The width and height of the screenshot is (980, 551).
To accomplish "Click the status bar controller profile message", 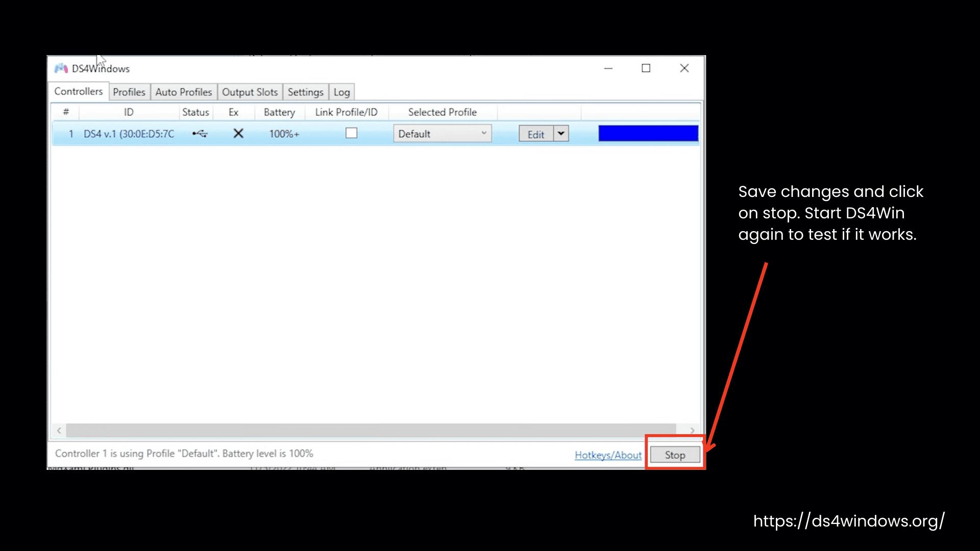I will pyautogui.click(x=184, y=454).
